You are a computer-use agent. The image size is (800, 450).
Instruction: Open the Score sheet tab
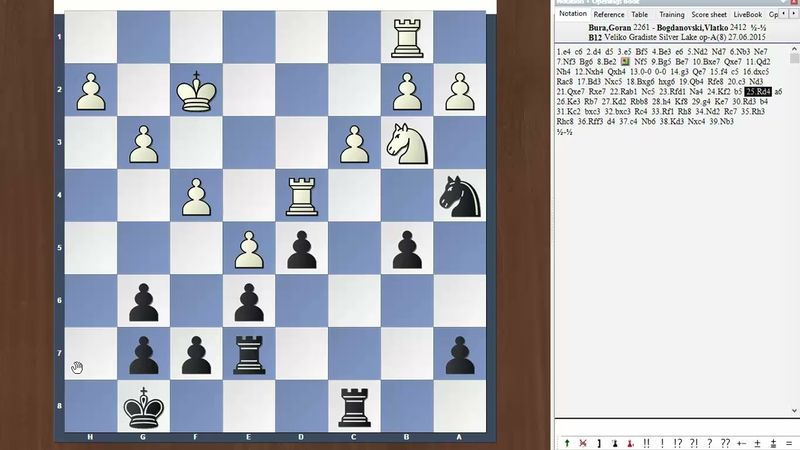pos(709,15)
